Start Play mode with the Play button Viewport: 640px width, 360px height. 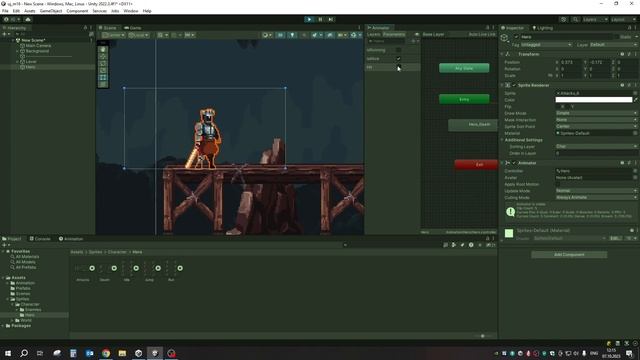[309, 19]
